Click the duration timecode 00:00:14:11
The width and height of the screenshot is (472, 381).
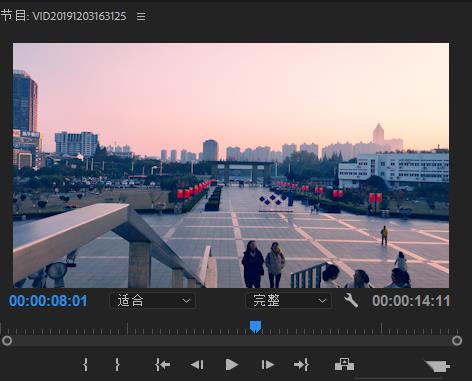(411, 301)
